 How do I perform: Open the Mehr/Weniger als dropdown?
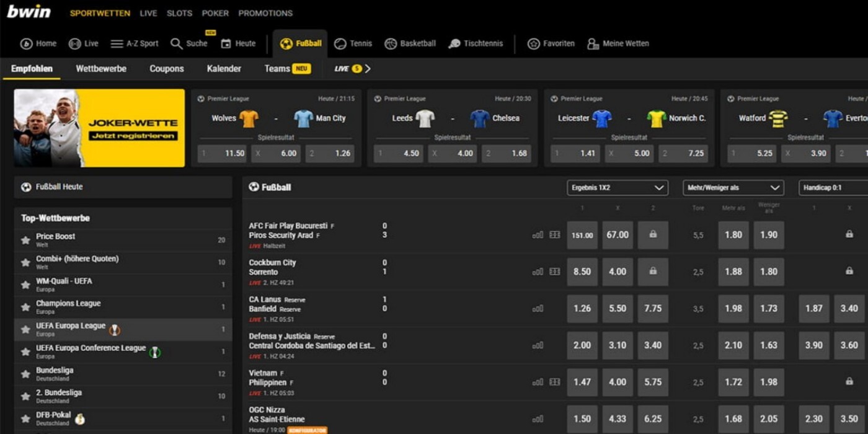733,188
